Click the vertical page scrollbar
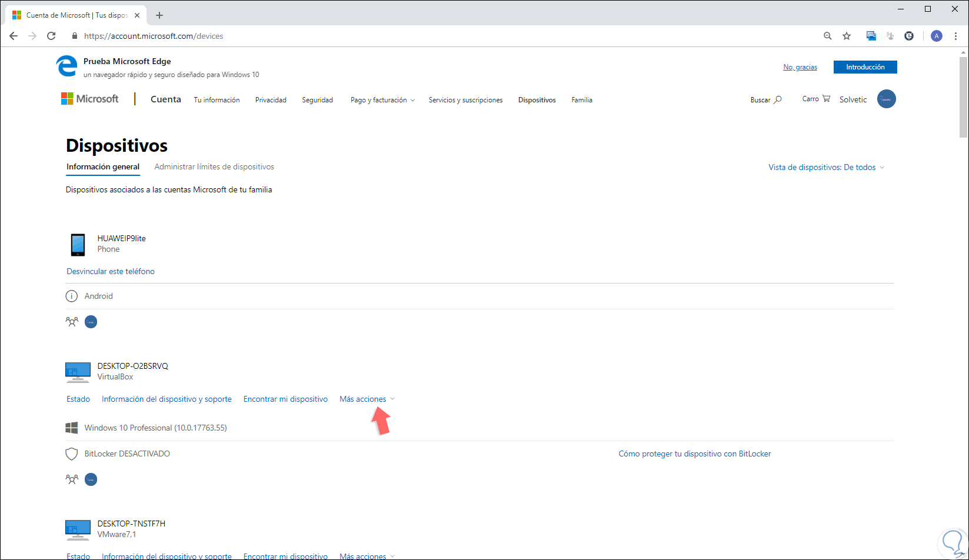This screenshot has width=969, height=560. point(964,97)
